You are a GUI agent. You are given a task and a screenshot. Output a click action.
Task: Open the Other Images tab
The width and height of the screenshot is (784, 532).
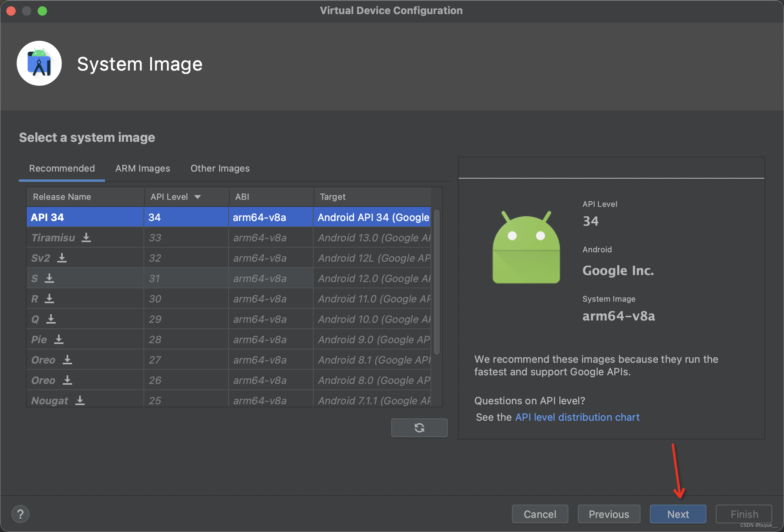pos(220,168)
